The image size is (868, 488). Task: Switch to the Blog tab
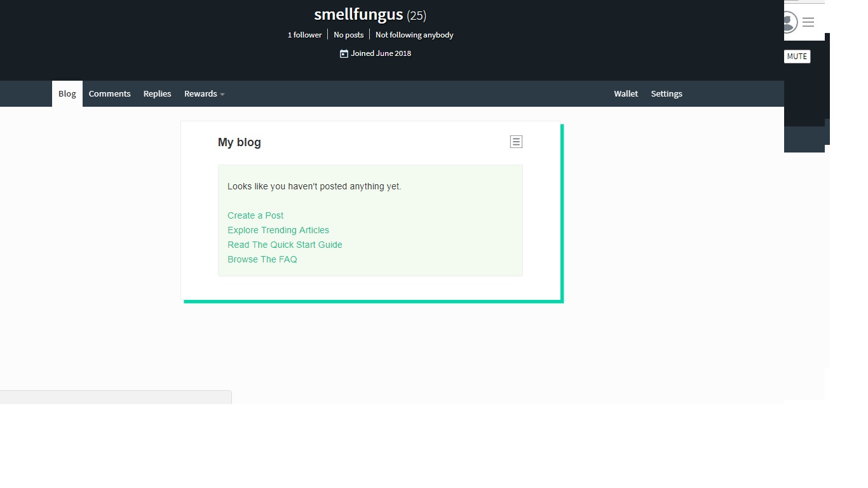click(x=67, y=93)
